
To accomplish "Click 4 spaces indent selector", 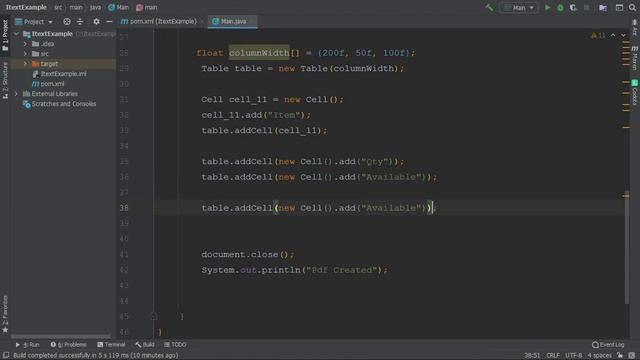I will click(599, 356).
